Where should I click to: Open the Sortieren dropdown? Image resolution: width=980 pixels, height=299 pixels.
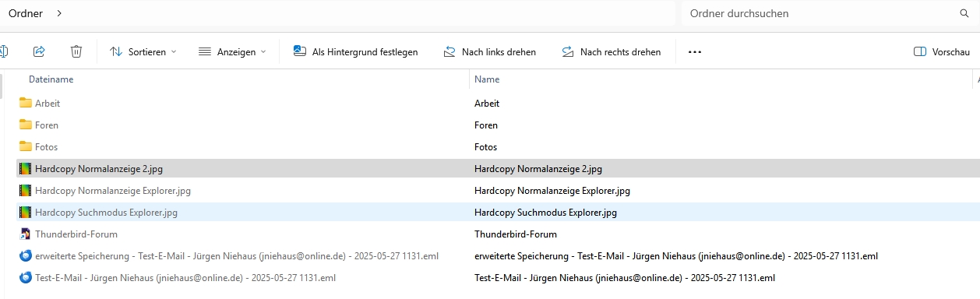143,51
